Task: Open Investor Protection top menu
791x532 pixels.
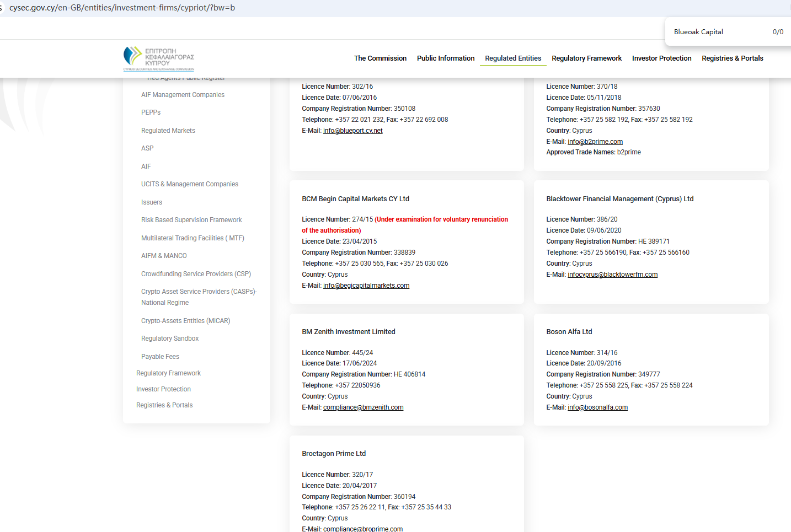Action: 661,58
